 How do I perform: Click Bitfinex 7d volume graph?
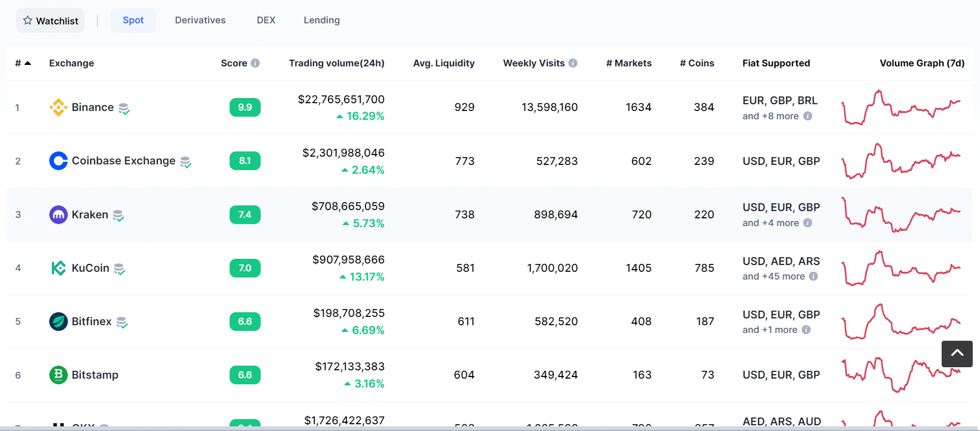[x=901, y=322]
